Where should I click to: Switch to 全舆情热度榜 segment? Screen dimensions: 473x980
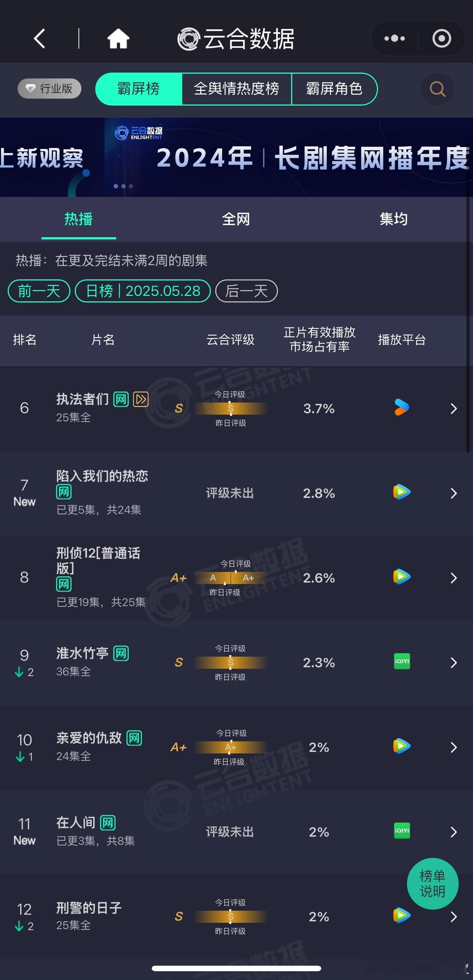click(x=236, y=89)
